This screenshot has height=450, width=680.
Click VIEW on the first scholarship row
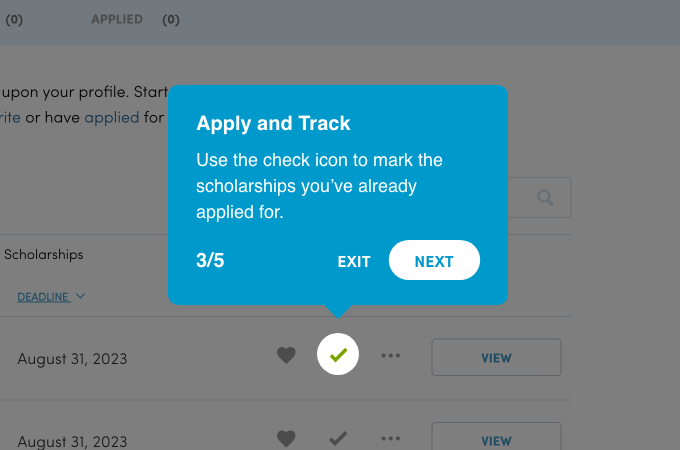point(496,357)
